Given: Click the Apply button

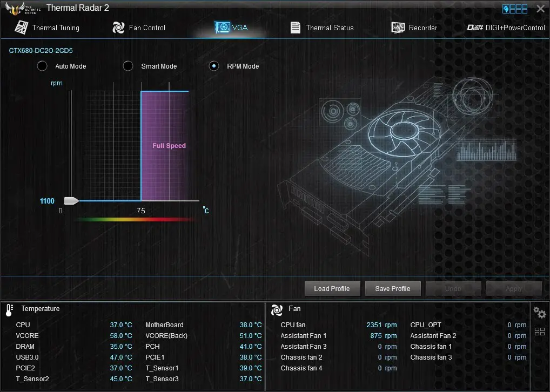Looking at the screenshot, I should click(x=514, y=288).
